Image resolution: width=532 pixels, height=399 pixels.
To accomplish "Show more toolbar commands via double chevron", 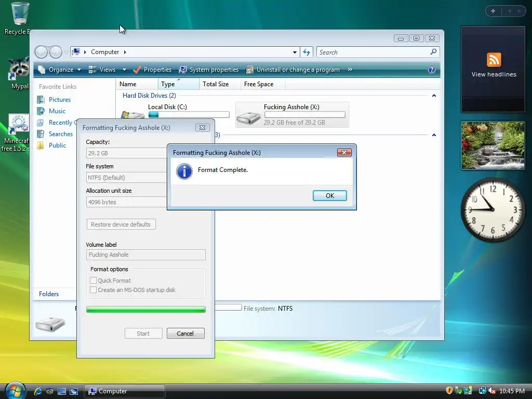I will coord(350,70).
